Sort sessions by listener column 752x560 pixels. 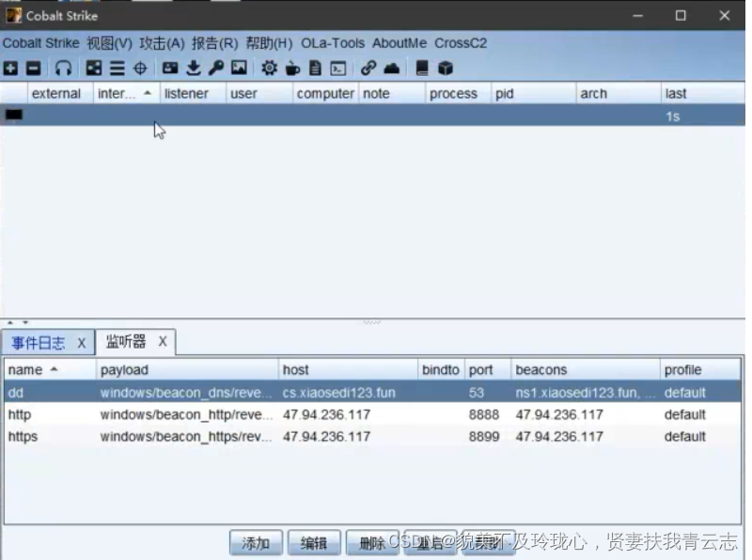pyautogui.click(x=194, y=94)
